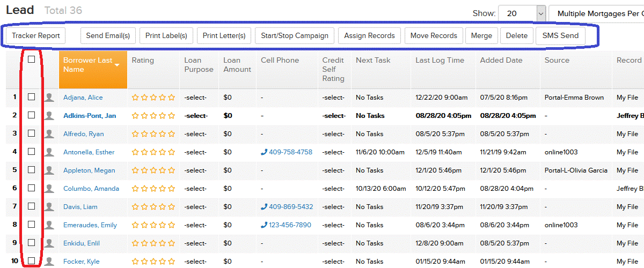Check the box for row 2 Adkins-Pont

[32, 115]
